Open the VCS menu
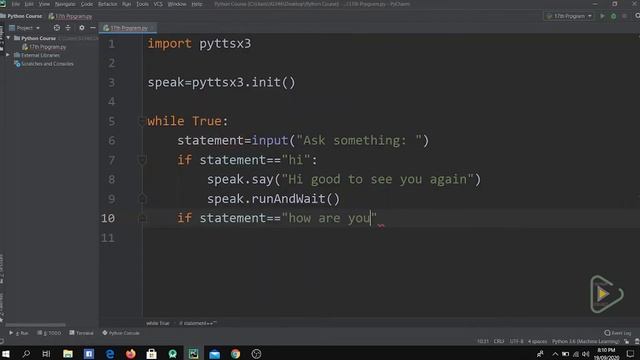Screen dimensions: 640x360 coord(158,4)
